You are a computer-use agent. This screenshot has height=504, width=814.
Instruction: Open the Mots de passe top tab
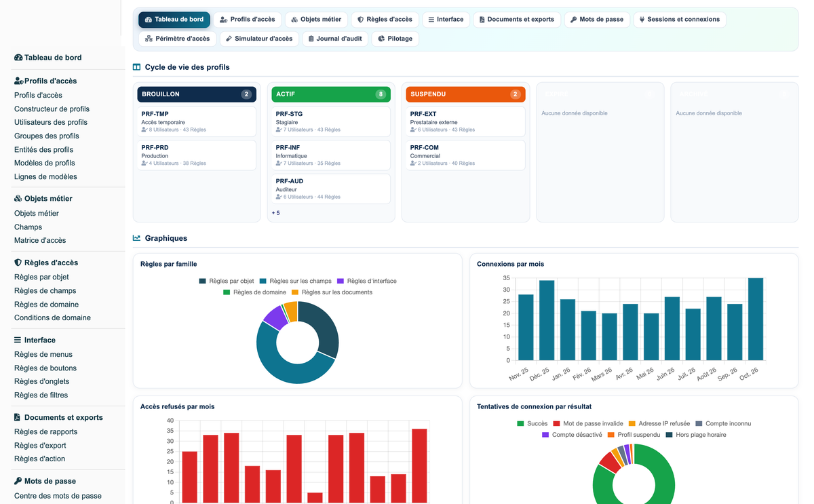tap(597, 20)
